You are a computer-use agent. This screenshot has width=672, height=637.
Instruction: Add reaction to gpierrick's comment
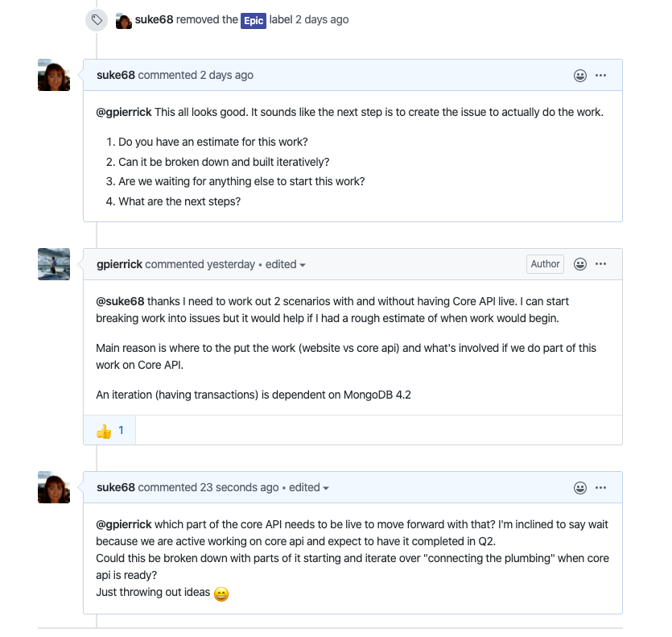(579, 264)
